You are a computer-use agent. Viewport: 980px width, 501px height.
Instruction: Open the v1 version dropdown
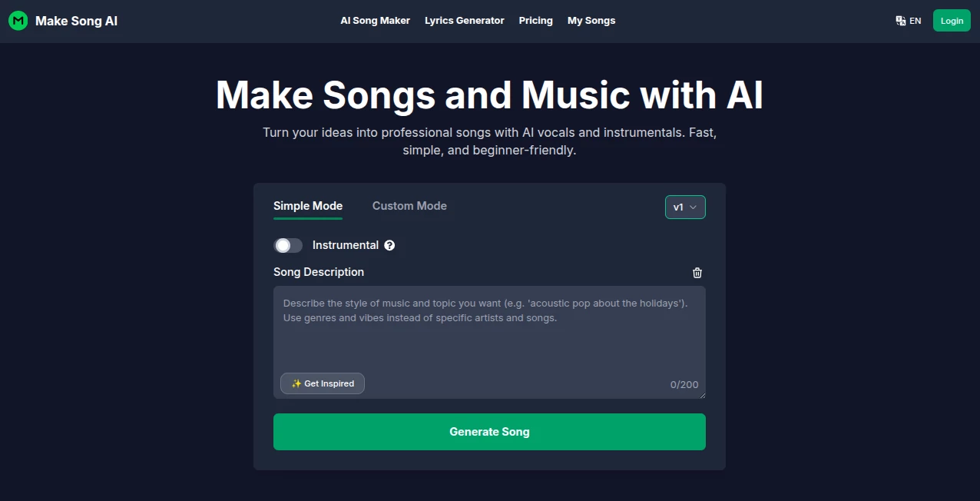[x=685, y=207]
